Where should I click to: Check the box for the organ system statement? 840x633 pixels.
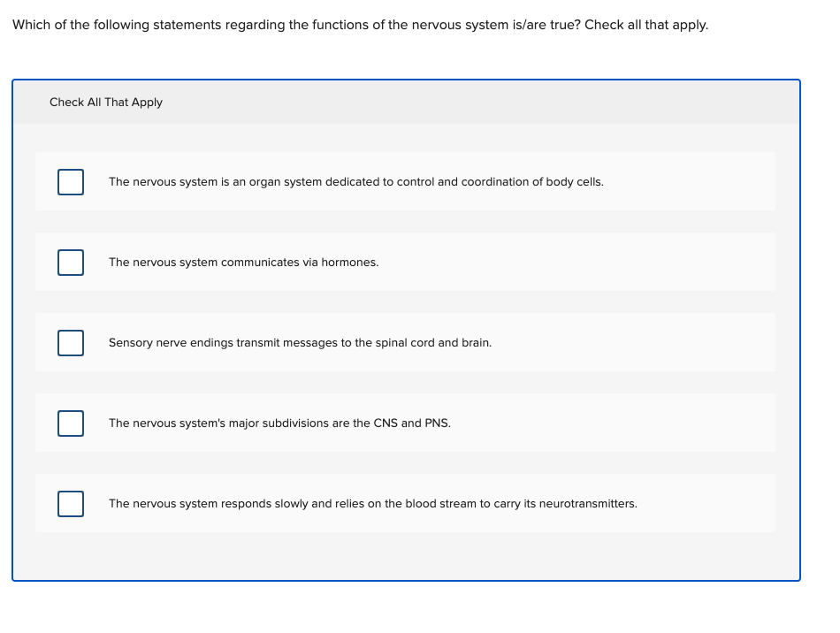pos(71,181)
